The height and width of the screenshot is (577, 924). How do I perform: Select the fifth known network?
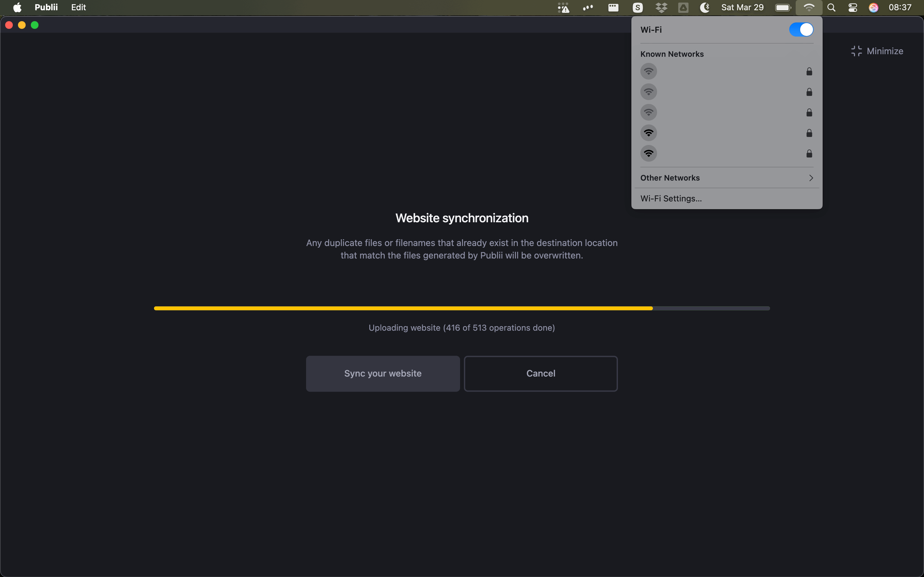[727, 154]
